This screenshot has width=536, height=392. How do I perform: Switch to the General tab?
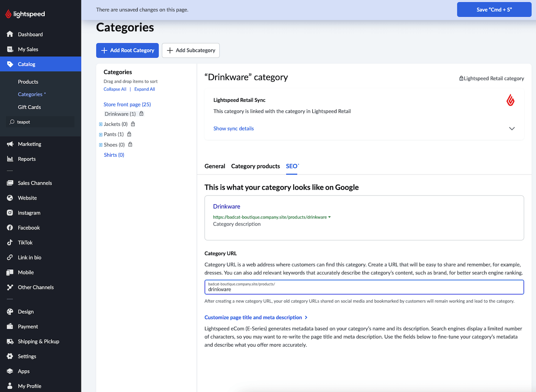(215, 166)
